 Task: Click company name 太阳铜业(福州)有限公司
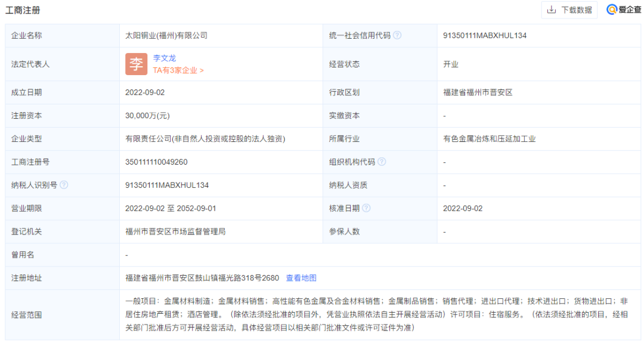[166, 35]
